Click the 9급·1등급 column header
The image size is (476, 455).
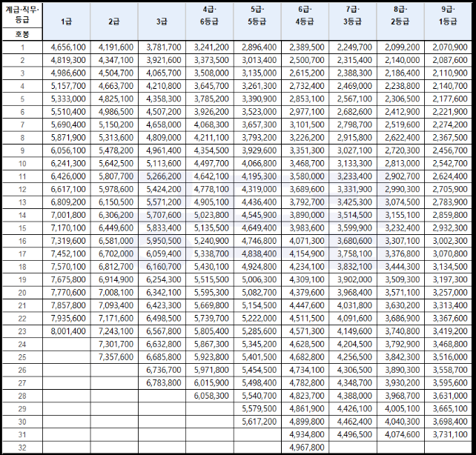[448, 21]
